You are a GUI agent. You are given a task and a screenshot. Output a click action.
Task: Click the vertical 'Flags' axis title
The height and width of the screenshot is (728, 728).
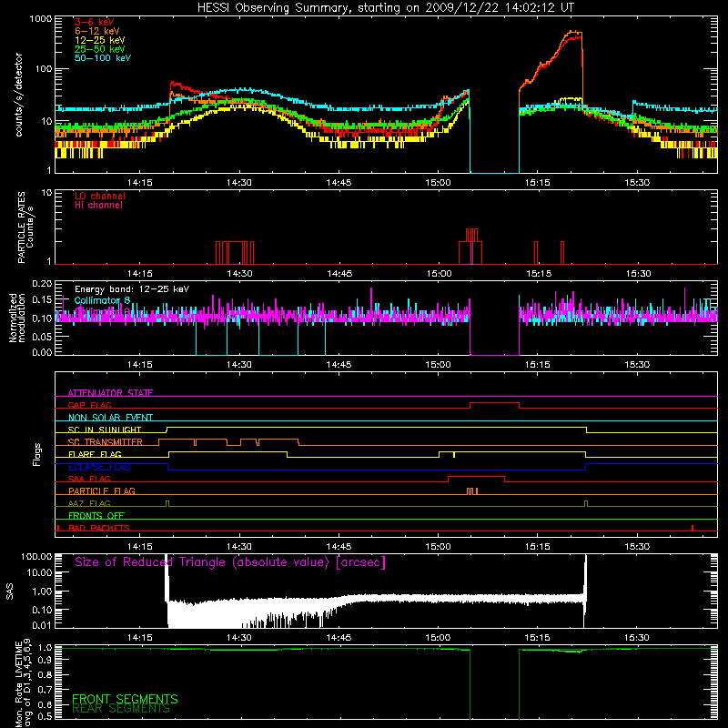[x=37, y=454]
